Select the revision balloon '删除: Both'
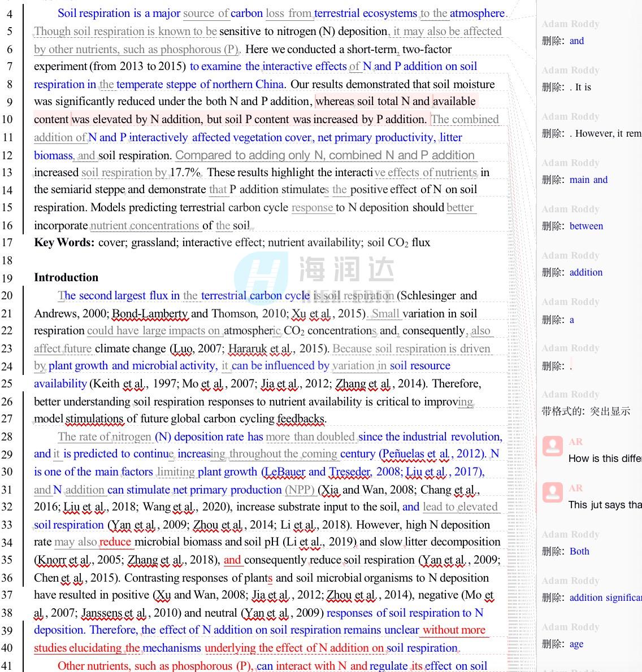The width and height of the screenshot is (642, 672). (x=565, y=552)
